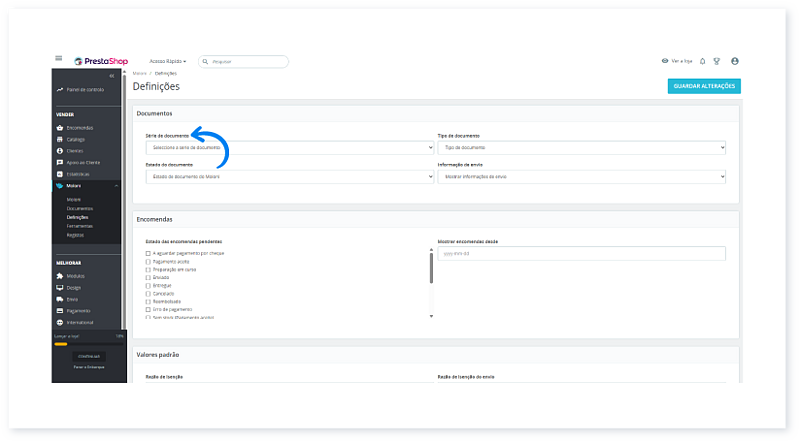The image size is (800, 443).
Task: Open the 'Informação de envio' dropdown
Action: tap(581, 176)
